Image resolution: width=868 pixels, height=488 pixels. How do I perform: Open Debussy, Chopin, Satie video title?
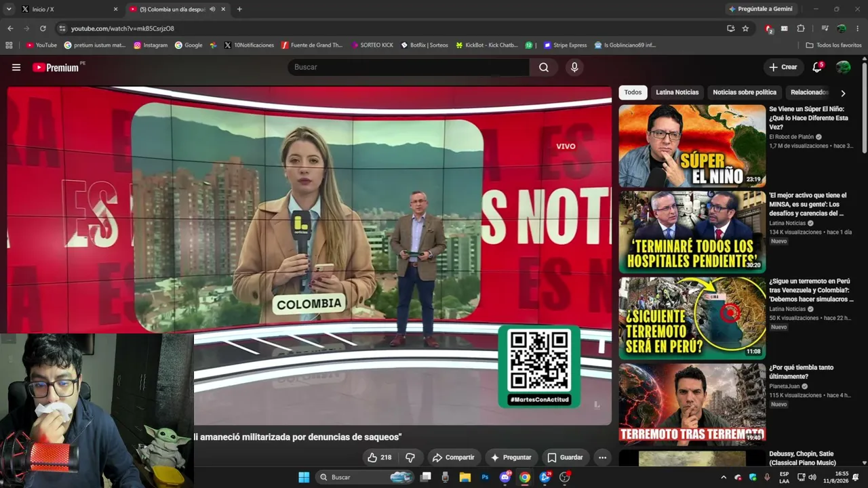coord(802,458)
